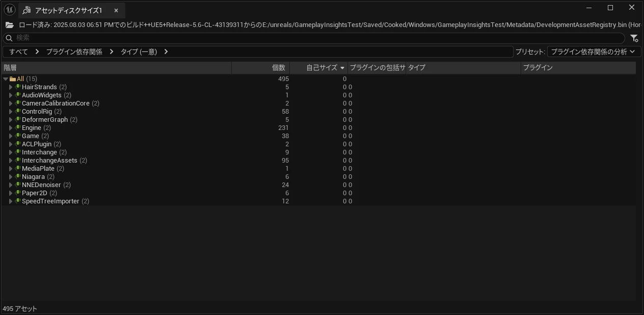This screenshot has height=315, width=644.
Task: Click the search magnifier icon
Action: [x=9, y=38]
